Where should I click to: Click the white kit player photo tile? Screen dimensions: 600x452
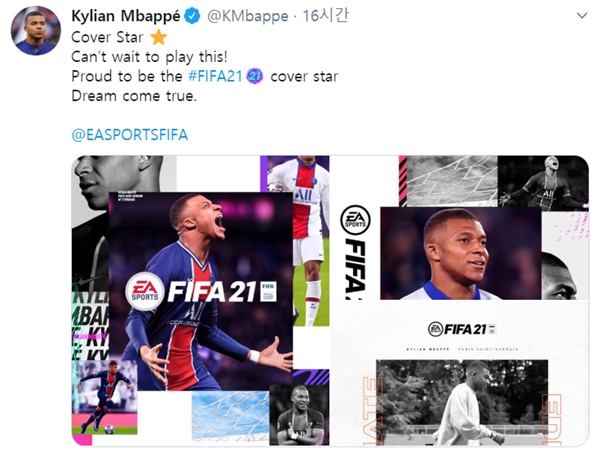pos(311,240)
